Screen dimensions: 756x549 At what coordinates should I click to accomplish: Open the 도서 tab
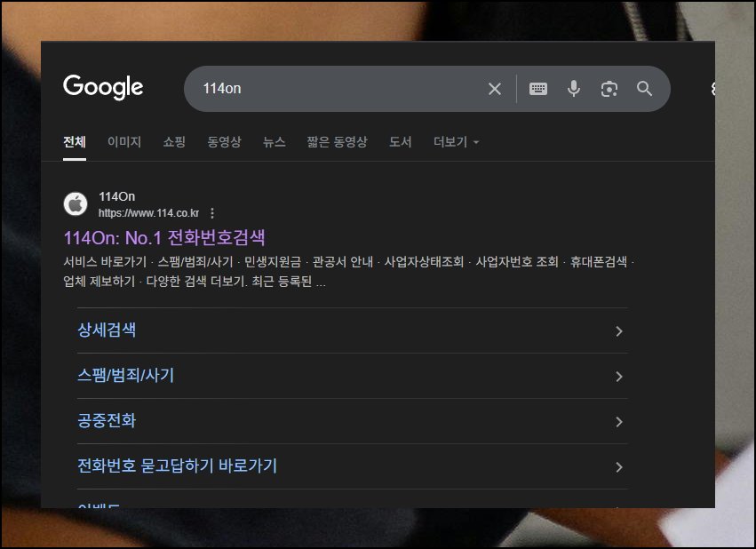[x=400, y=142]
